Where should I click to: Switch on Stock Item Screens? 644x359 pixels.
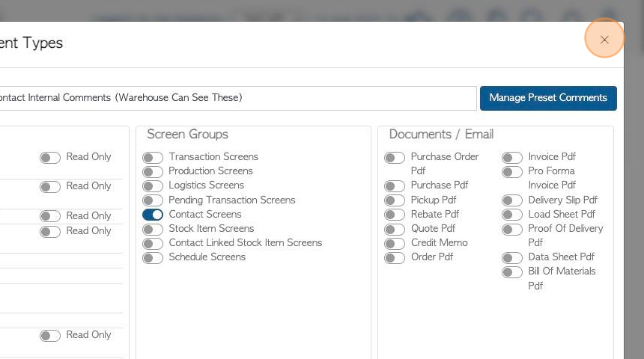click(x=153, y=230)
